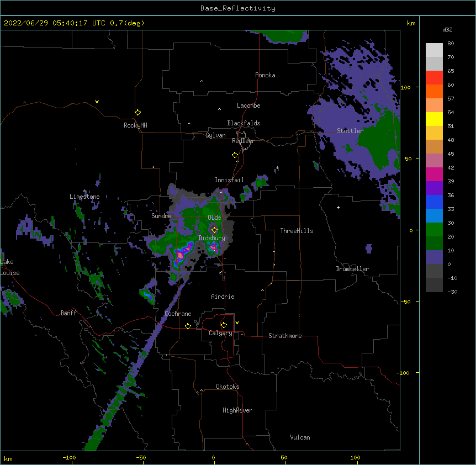Click the 100 tick label on right axis
The width and height of the screenshot is (476, 465).
405,87
